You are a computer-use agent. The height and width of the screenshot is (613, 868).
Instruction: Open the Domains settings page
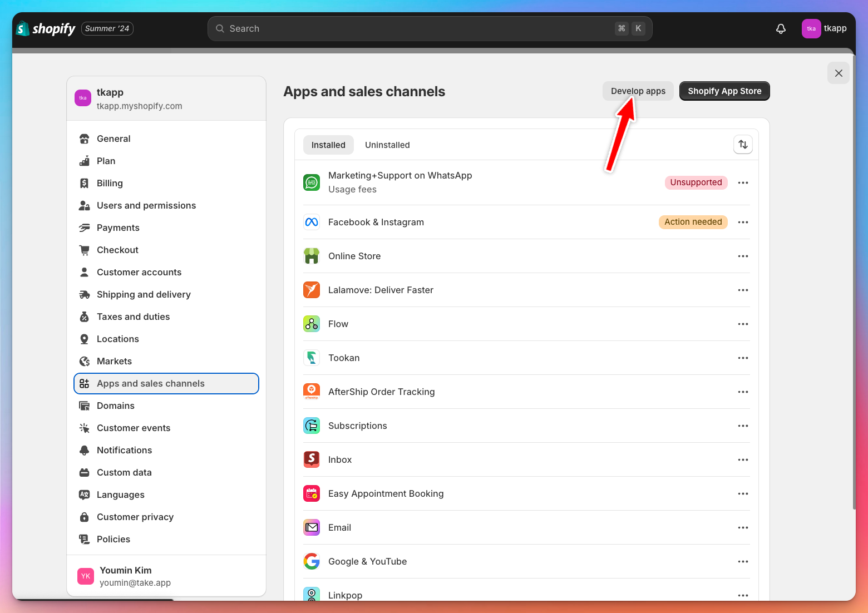tap(166, 406)
